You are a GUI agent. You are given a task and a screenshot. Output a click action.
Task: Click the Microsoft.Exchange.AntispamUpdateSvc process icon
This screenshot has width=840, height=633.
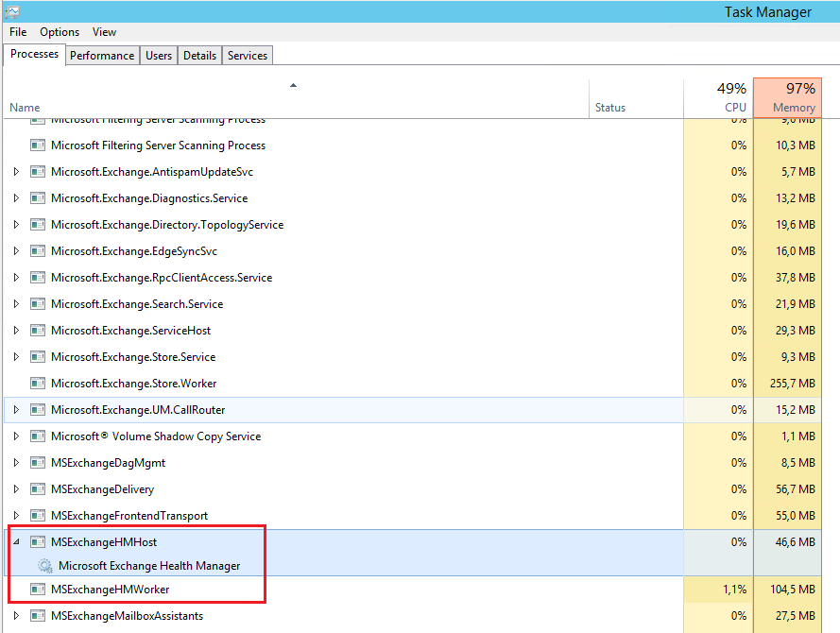click(x=38, y=172)
